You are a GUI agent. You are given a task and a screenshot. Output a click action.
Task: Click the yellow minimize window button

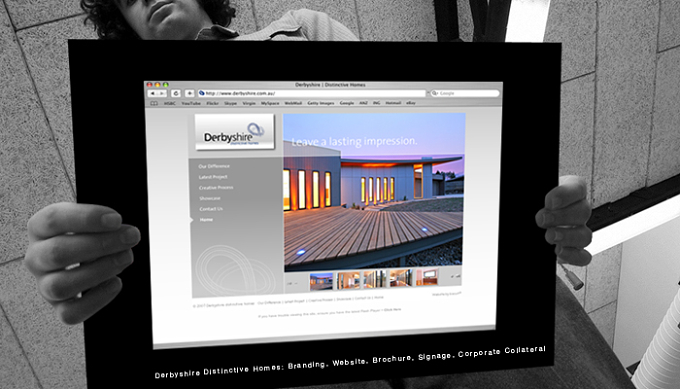coord(157,85)
